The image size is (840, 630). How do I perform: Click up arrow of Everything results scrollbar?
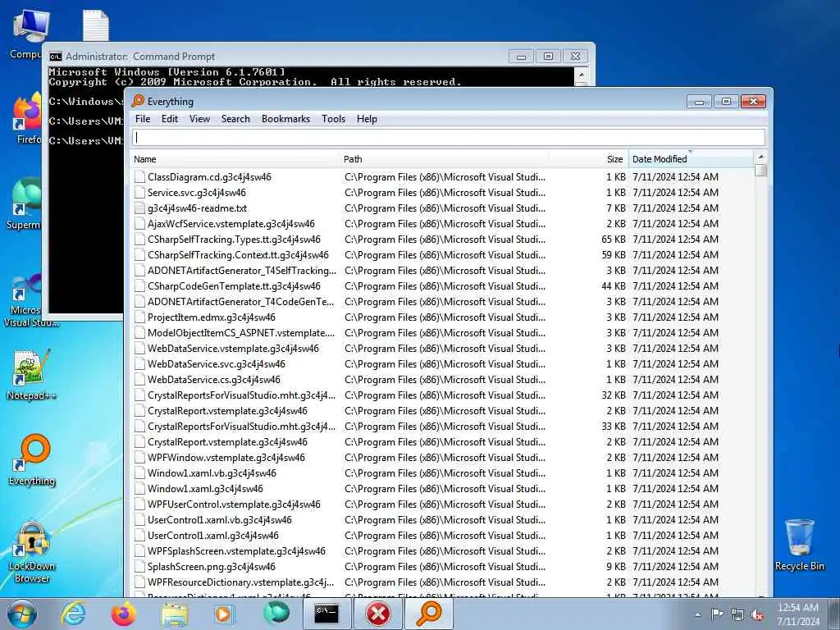(x=760, y=157)
